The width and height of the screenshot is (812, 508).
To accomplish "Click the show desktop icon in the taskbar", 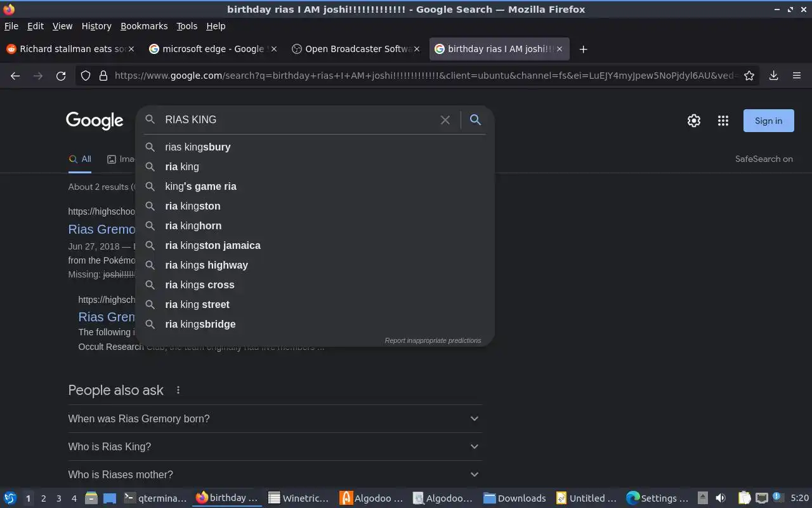I will [x=110, y=498].
